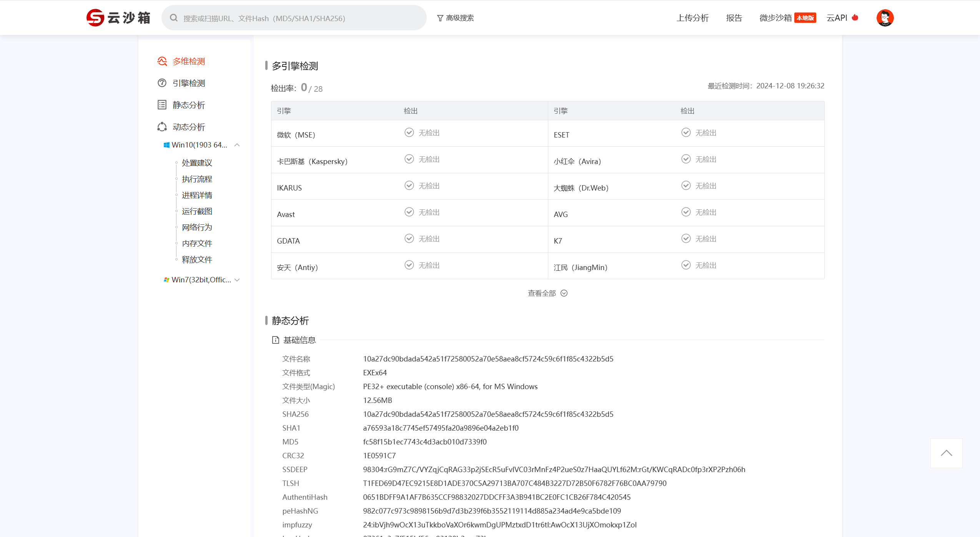This screenshot has height=537, width=980.
Task: Select 动态分析 in sidebar
Action: [188, 127]
